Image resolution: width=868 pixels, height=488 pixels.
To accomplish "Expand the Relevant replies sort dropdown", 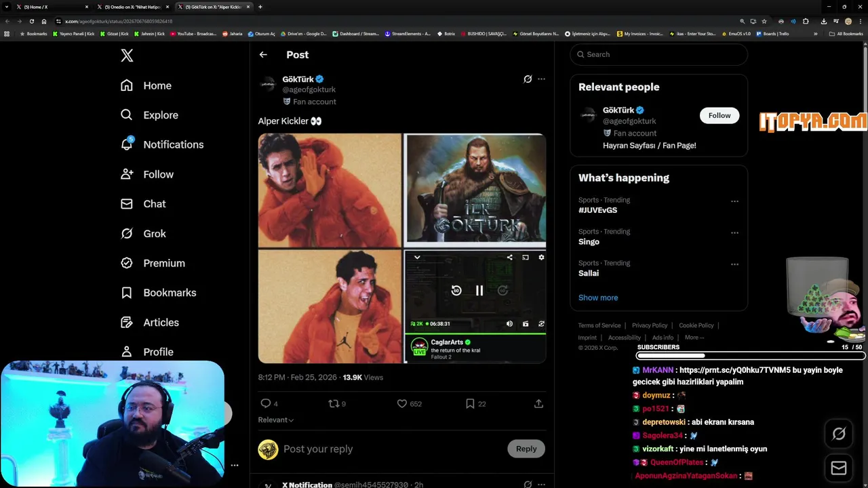I will (276, 420).
